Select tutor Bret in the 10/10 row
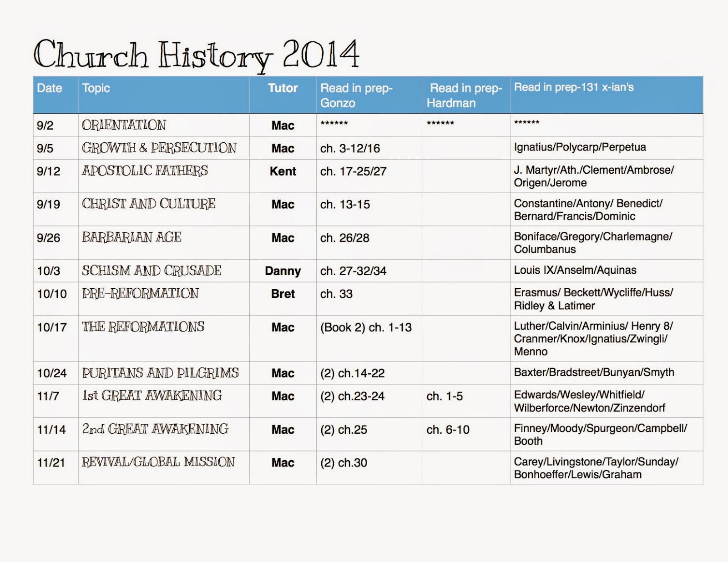Screen dimensions: 728x562 tap(283, 294)
